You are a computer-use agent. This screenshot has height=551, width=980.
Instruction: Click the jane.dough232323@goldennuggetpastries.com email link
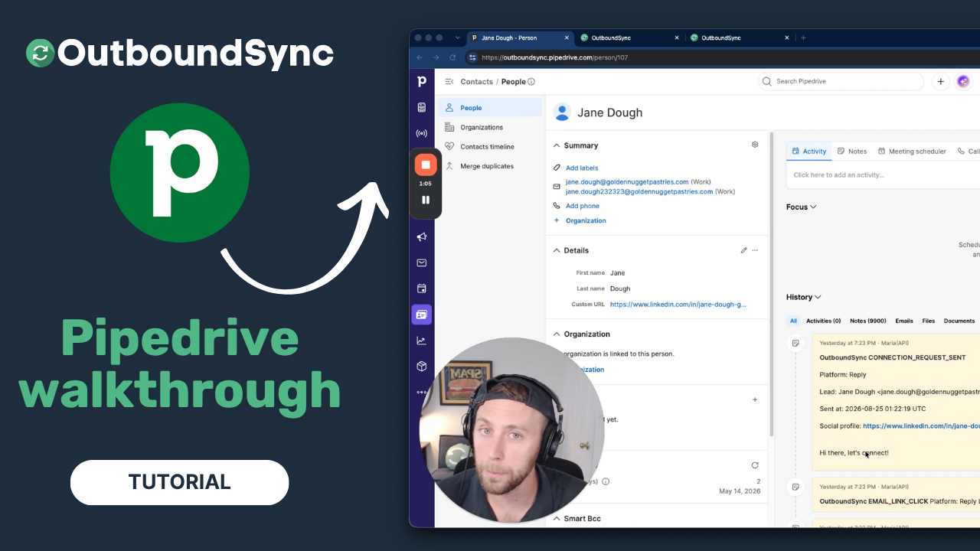tap(639, 191)
